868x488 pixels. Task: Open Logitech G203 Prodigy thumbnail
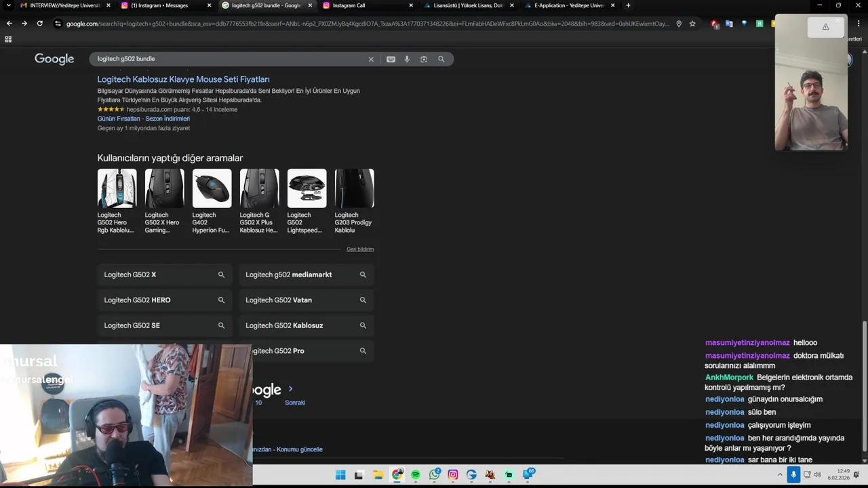[x=354, y=188]
